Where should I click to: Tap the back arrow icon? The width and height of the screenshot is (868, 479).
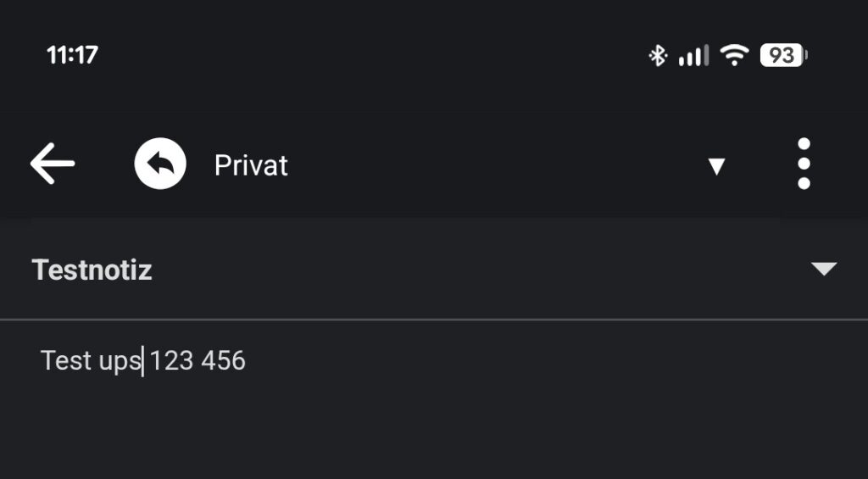(53, 164)
